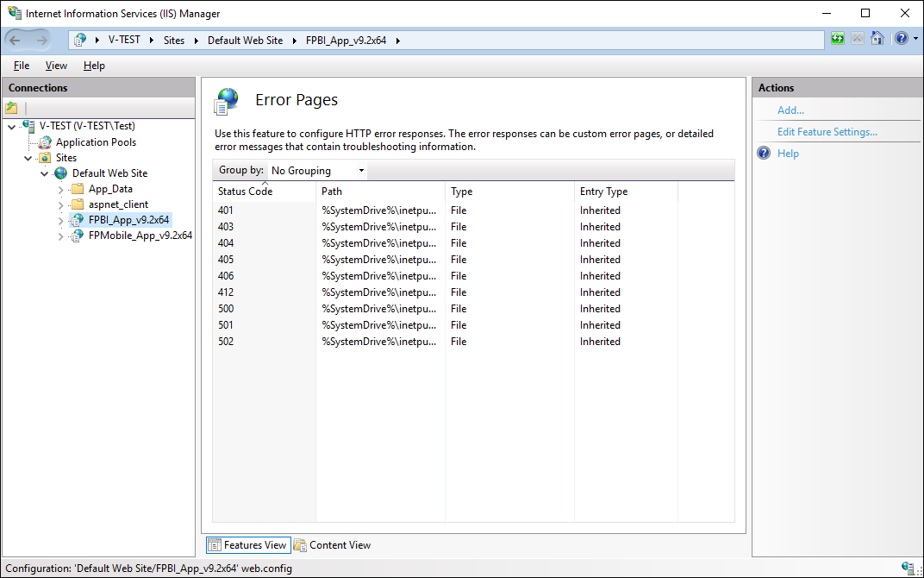This screenshot has height=578, width=924.
Task: Click the green Refresh Page icon
Action: (838, 39)
